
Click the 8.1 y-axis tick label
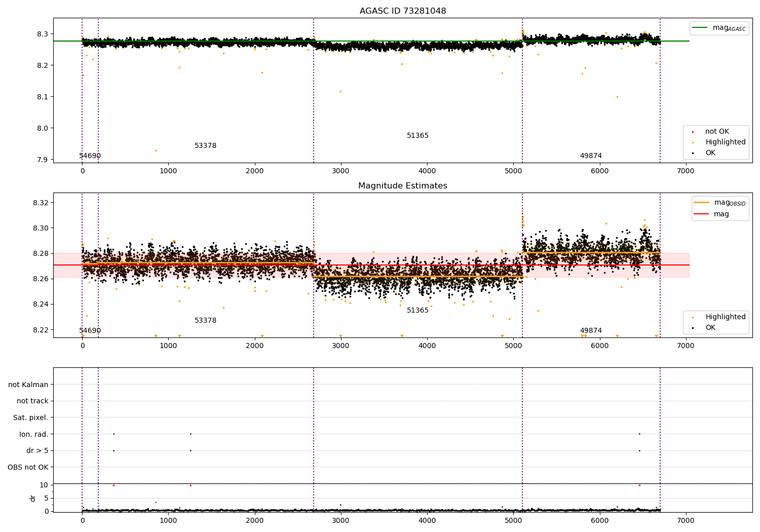point(43,97)
